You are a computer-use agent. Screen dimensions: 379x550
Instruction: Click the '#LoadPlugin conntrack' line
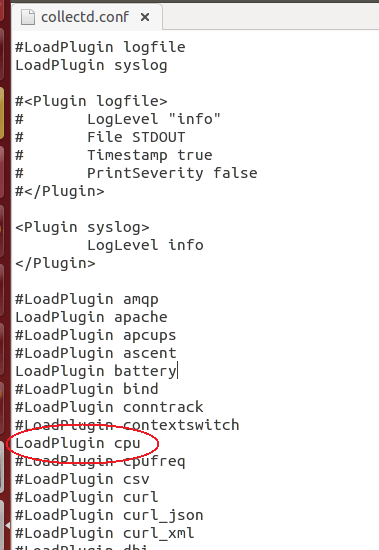pyautogui.click(x=109, y=407)
